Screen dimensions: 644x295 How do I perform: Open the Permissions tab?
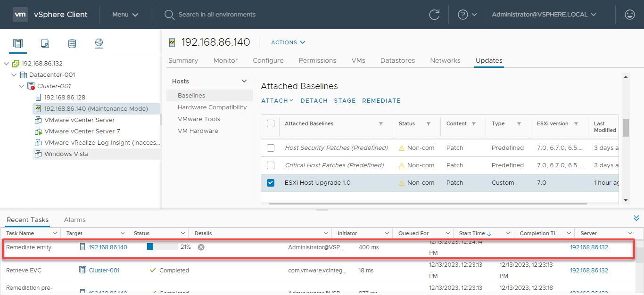coord(318,60)
